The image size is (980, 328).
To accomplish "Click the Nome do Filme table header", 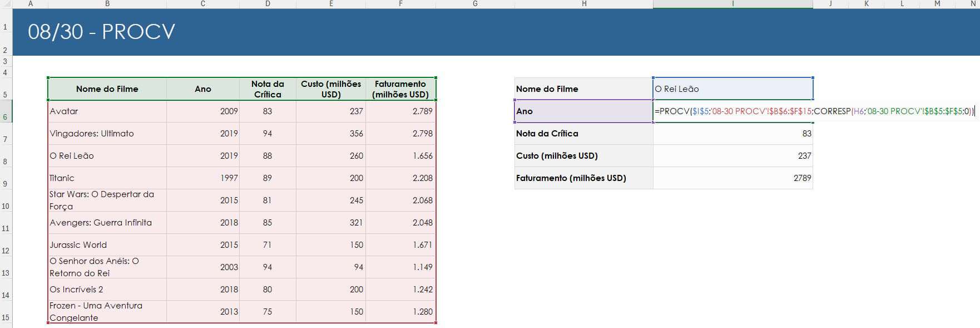I will (x=107, y=89).
